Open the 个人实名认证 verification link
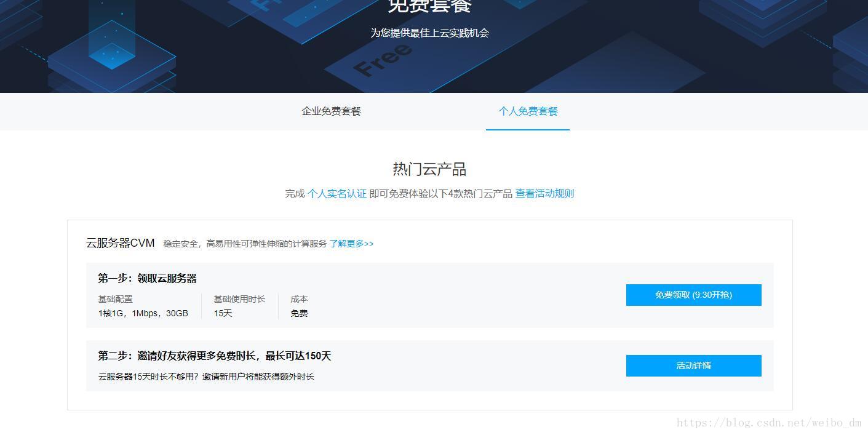This screenshot has height=435, width=868. (x=337, y=193)
